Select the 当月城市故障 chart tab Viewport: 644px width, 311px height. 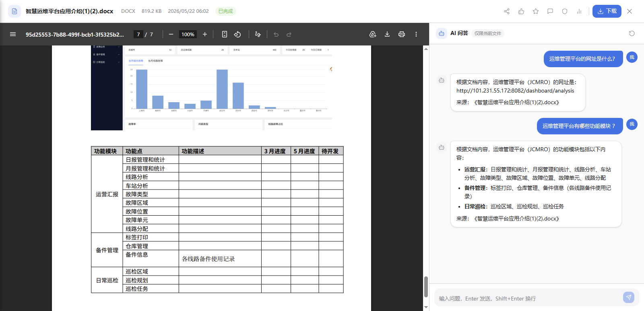136,61
